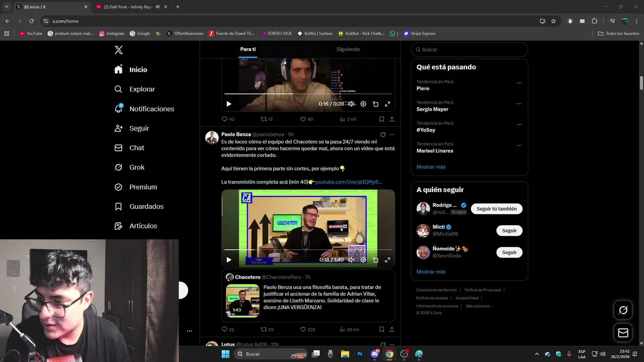This screenshot has height=362, width=644.
Task: Click the Premium checkmark icon in sidebar
Action: 118,187
